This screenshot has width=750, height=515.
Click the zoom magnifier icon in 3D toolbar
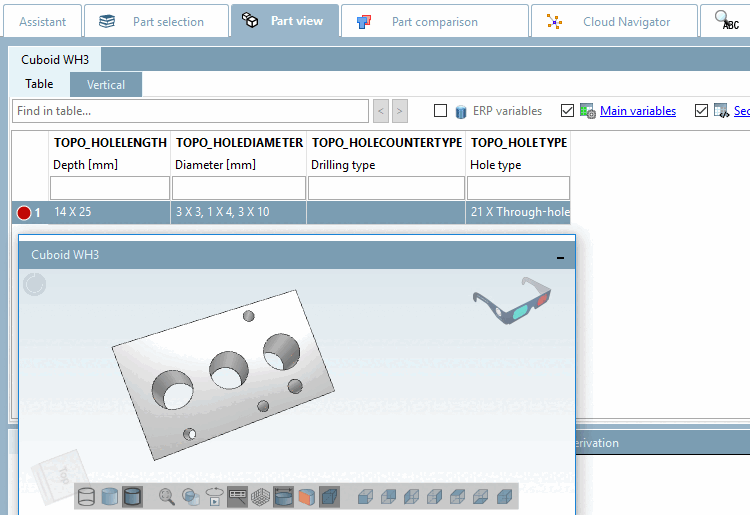tap(166, 497)
